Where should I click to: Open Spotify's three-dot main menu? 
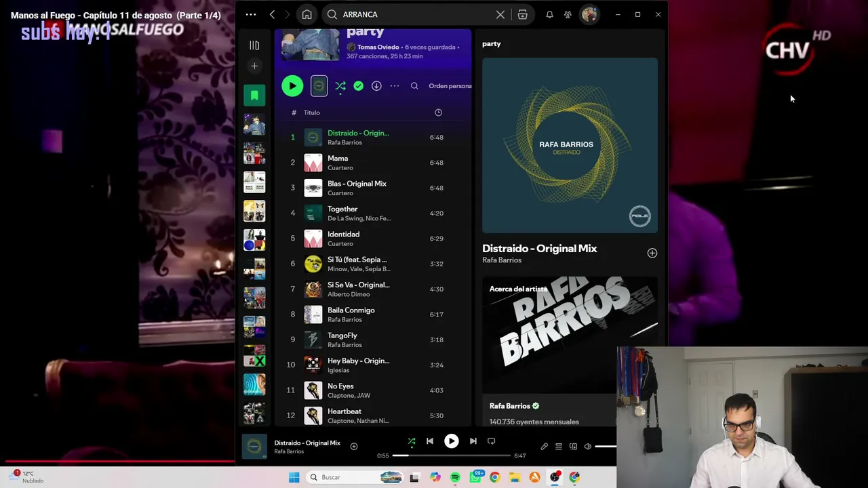(251, 14)
